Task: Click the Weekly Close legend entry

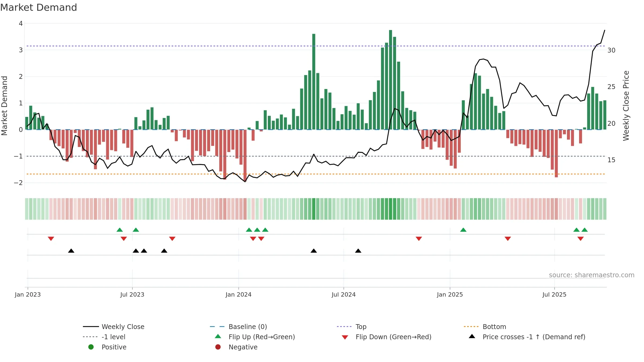Action: coord(114,327)
